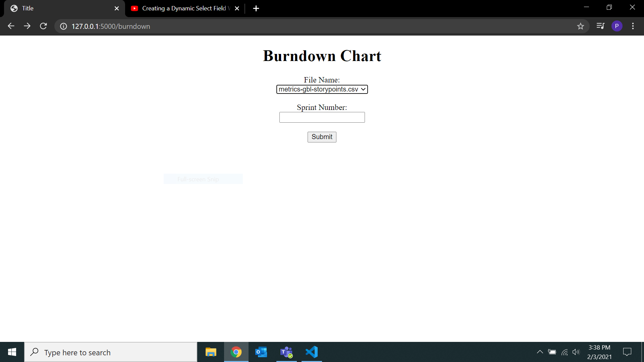
Task: Open the profile avatar marked P
Action: [x=617, y=26]
